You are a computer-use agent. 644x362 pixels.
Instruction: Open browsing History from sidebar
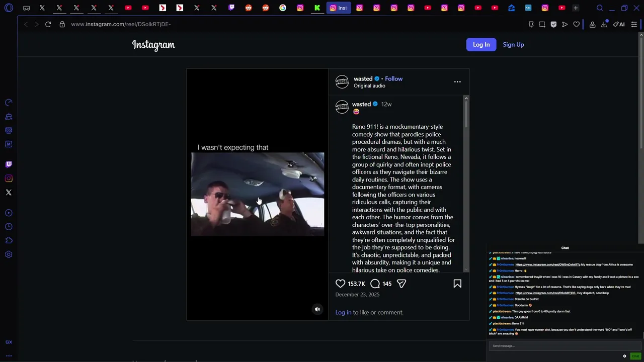click(9, 227)
